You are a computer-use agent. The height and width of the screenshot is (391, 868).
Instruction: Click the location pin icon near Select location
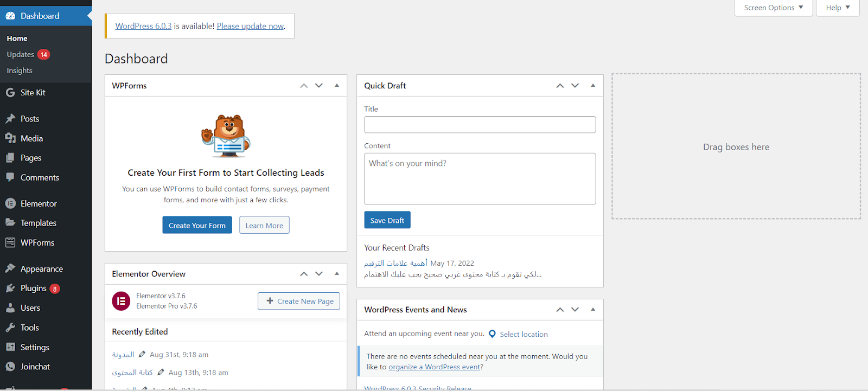click(492, 334)
